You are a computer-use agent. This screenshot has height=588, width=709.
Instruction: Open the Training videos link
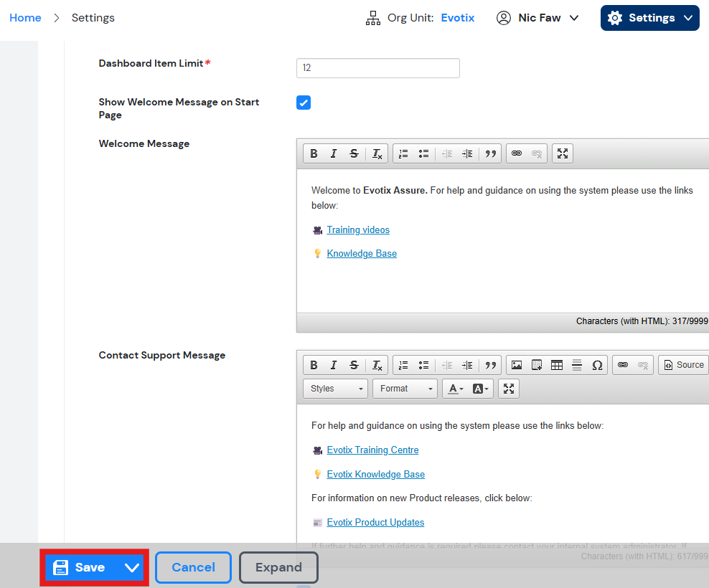358,229
